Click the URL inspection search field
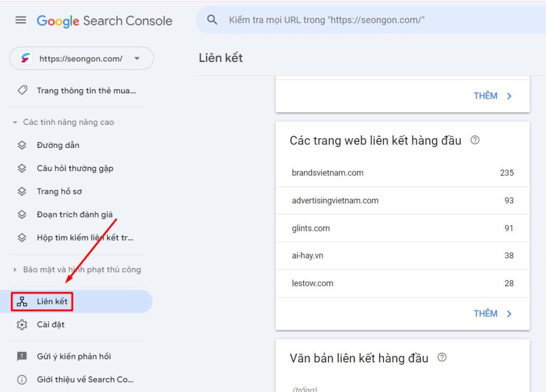The image size is (546, 392). 347,19
